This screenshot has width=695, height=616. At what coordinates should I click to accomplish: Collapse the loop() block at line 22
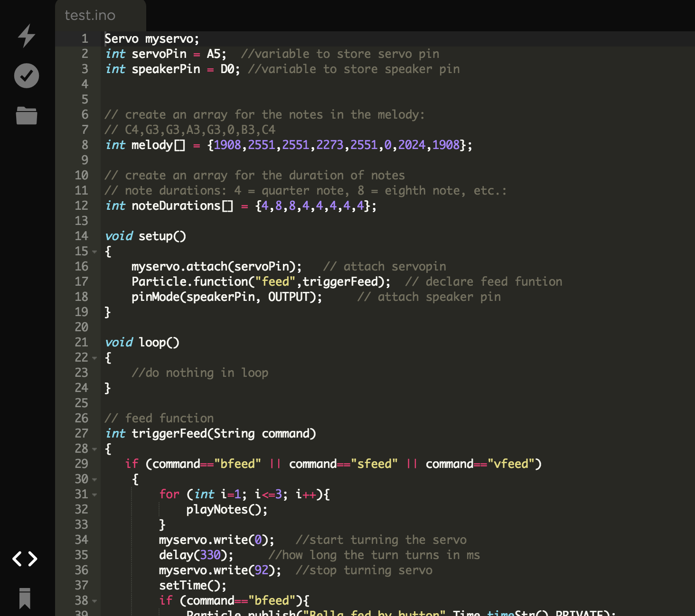point(94,358)
